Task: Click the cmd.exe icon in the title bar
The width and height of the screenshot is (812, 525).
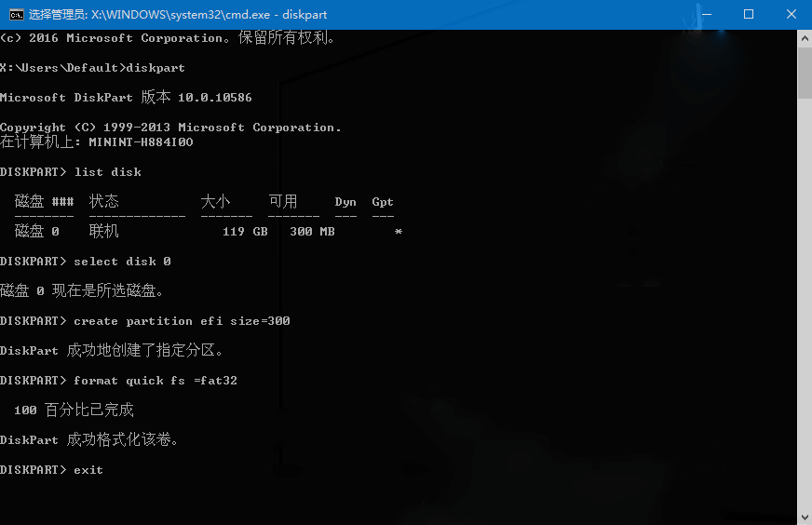Action: tap(14, 14)
